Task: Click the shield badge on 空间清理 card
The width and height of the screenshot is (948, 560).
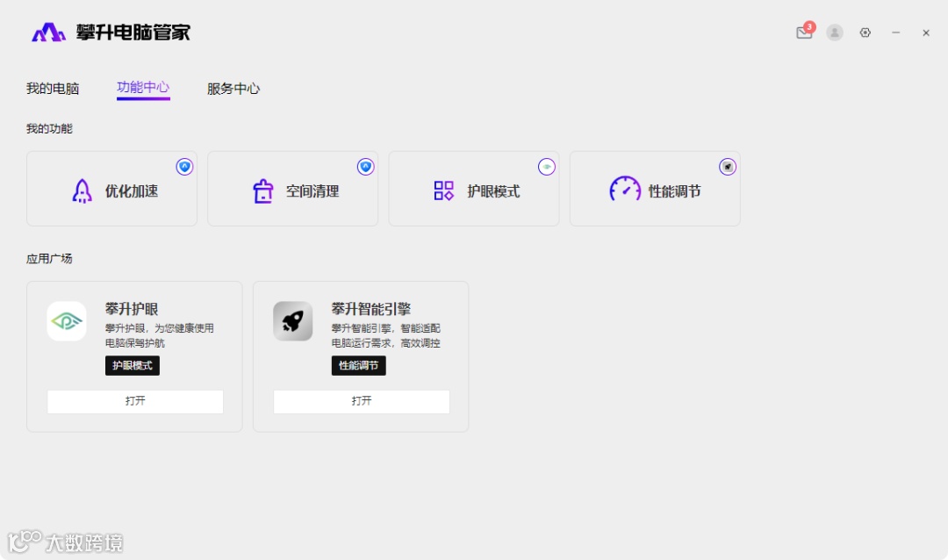Action: pos(365,166)
